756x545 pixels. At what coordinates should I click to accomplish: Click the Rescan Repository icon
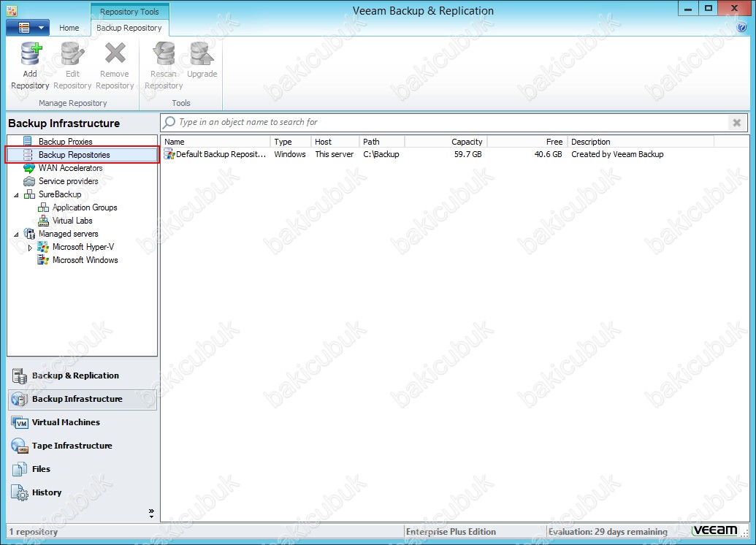[164, 53]
